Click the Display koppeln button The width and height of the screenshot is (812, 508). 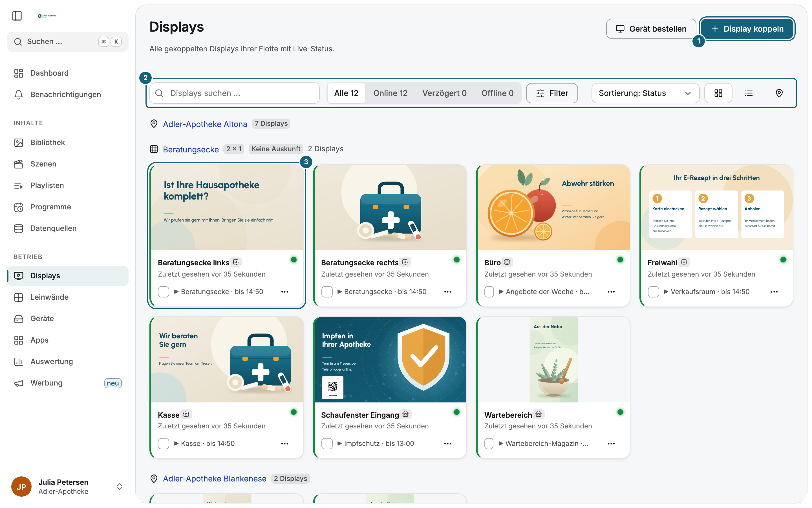[747, 29]
